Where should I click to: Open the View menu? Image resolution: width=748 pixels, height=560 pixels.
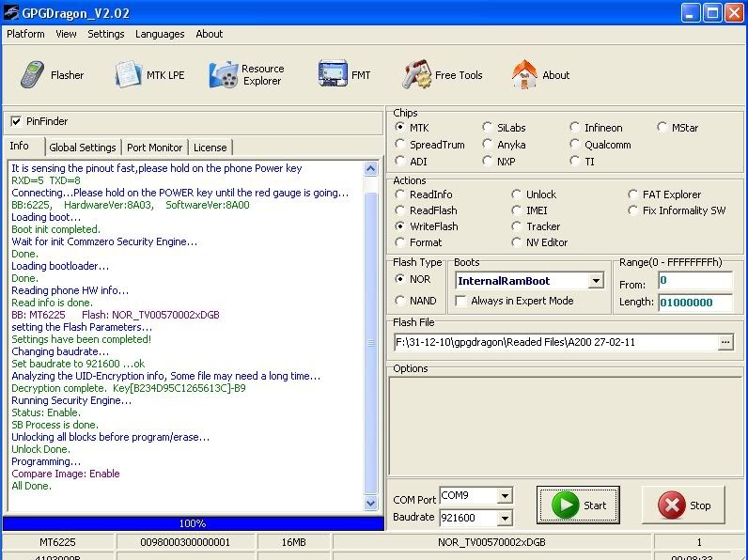66,34
